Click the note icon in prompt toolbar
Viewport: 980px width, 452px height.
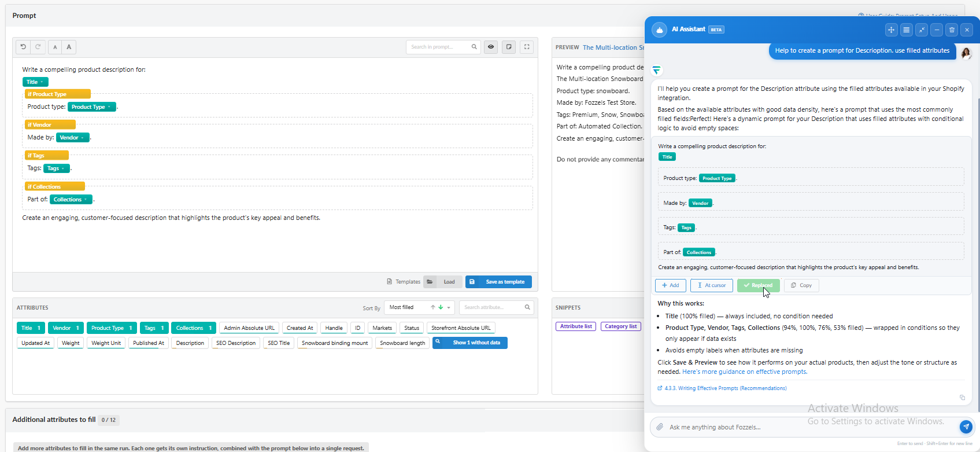(x=509, y=47)
